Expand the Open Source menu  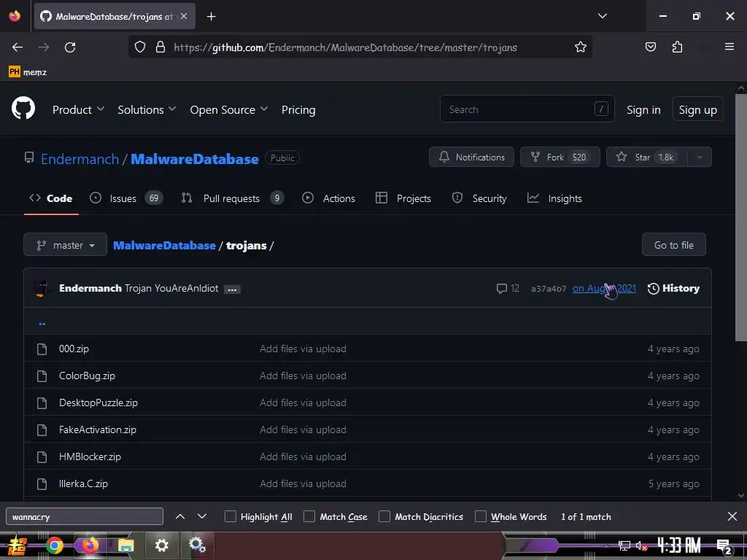[x=228, y=109]
